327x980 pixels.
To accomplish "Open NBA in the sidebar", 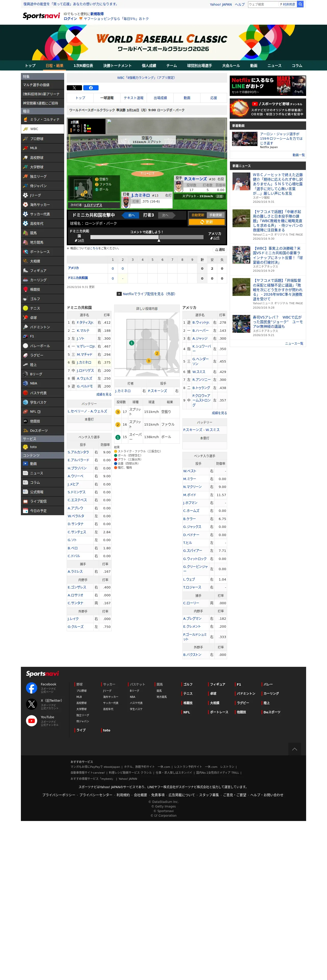I will pos(42,383).
